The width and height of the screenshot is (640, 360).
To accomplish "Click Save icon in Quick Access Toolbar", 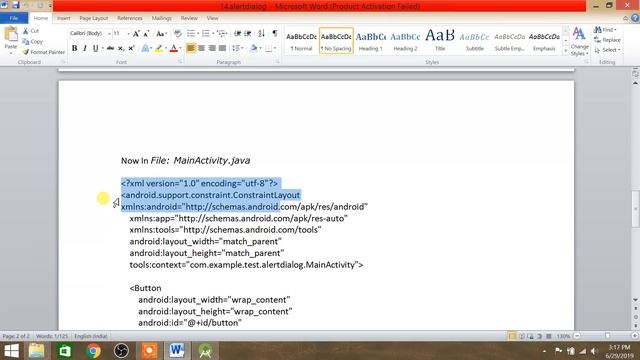I will (16, 5).
